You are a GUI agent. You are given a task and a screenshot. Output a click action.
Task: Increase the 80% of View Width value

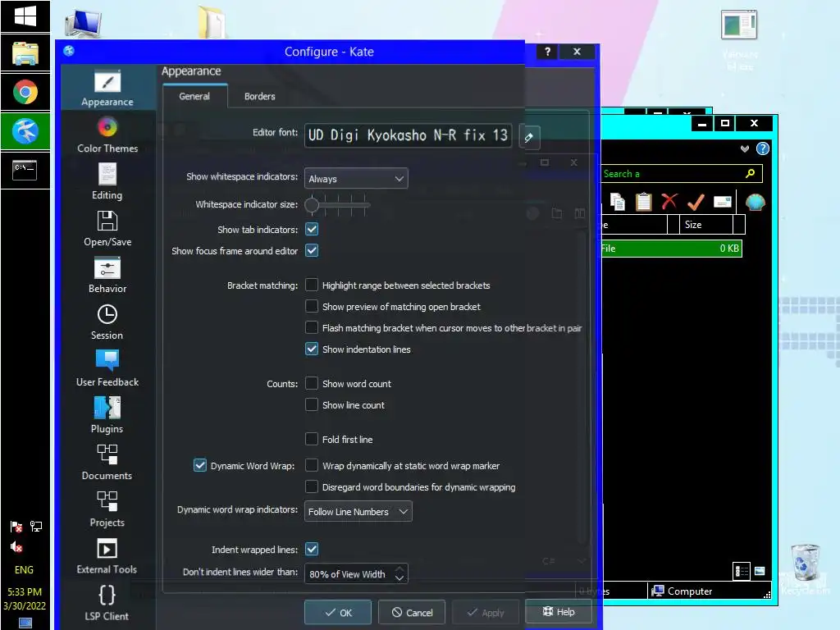point(399,569)
